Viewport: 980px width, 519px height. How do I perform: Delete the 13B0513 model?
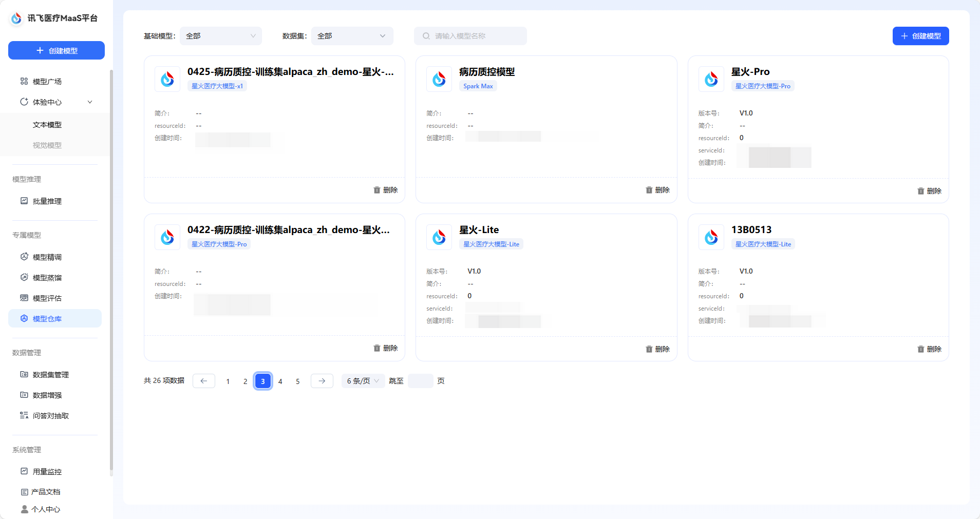point(929,349)
